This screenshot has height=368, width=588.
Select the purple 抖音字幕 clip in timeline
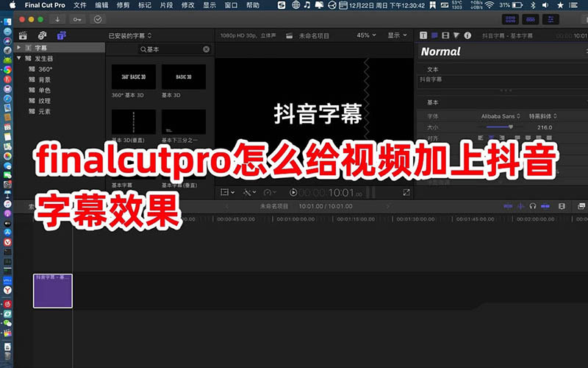[53, 291]
